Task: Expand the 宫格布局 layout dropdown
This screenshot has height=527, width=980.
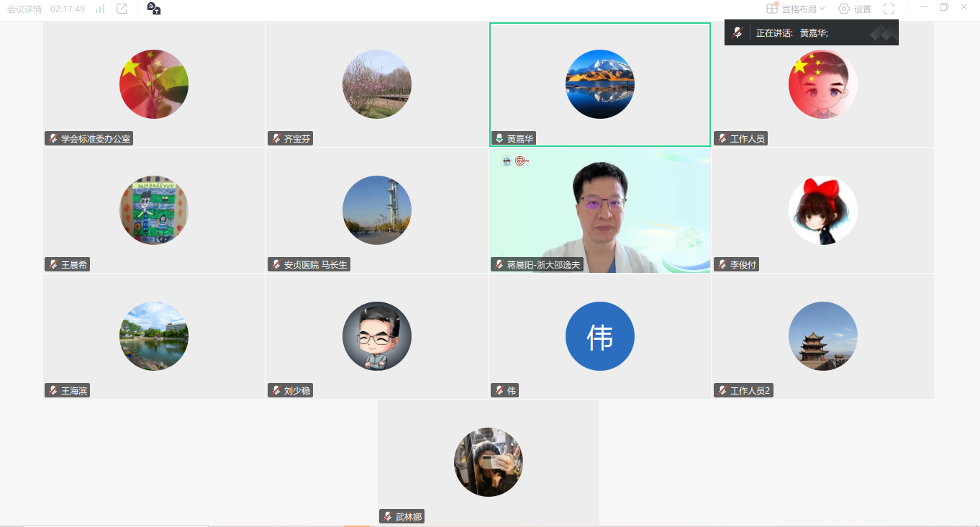Action: [x=822, y=9]
